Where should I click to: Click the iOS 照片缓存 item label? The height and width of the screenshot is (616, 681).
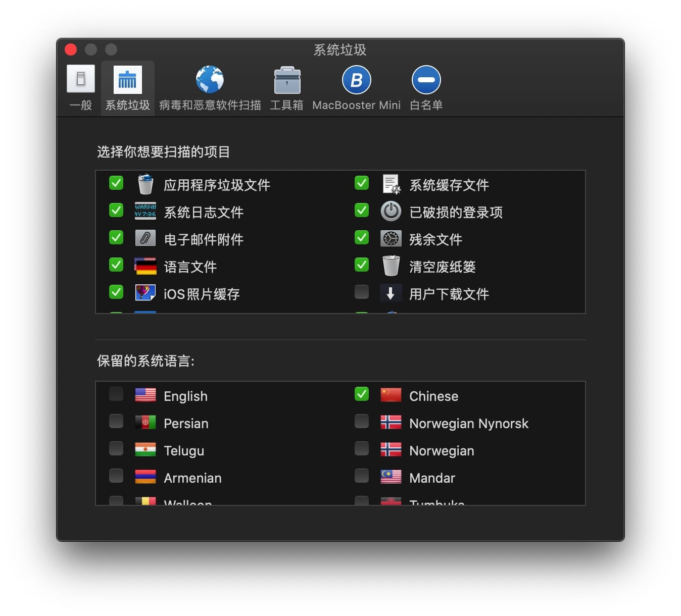(x=202, y=294)
